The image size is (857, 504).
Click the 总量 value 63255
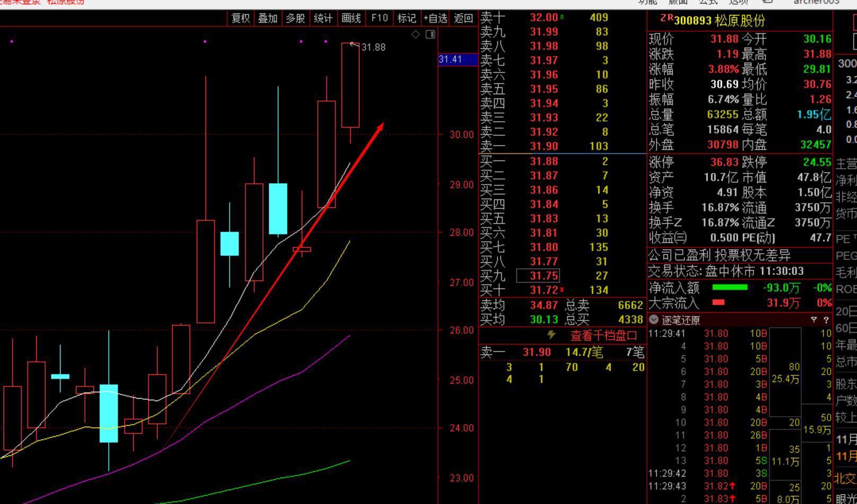coord(722,114)
